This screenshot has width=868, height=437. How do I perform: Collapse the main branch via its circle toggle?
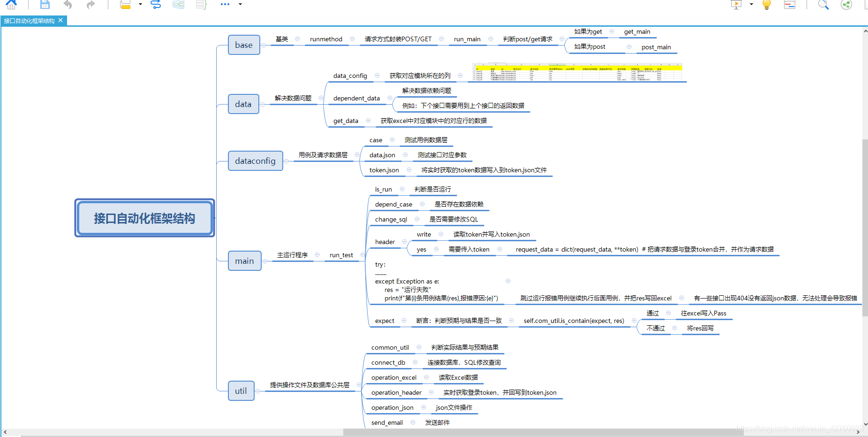pyautogui.click(x=265, y=261)
